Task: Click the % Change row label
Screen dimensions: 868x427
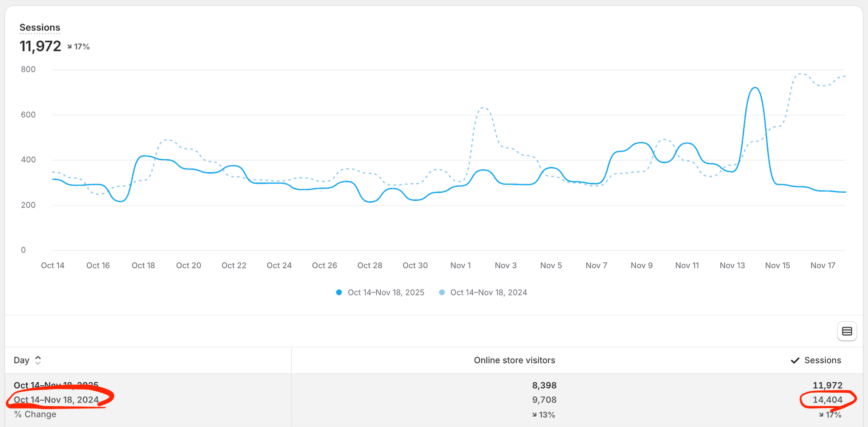Action: [x=35, y=414]
